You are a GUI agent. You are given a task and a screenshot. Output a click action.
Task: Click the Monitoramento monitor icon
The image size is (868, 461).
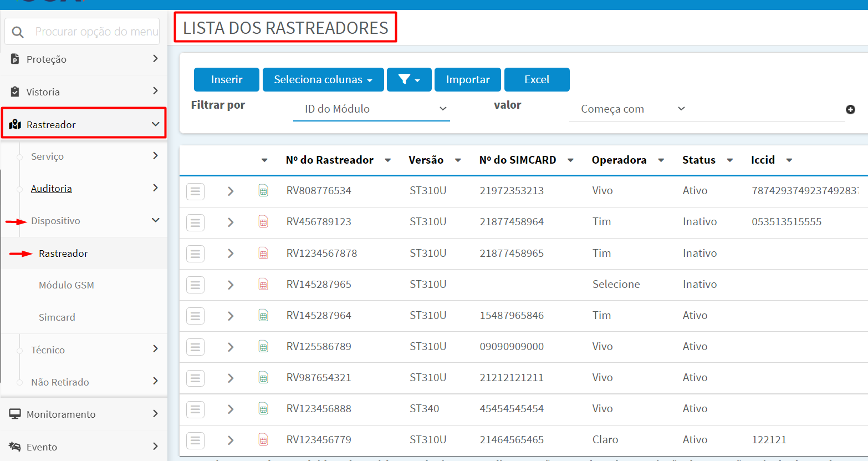pyautogui.click(x=15, y=414)
